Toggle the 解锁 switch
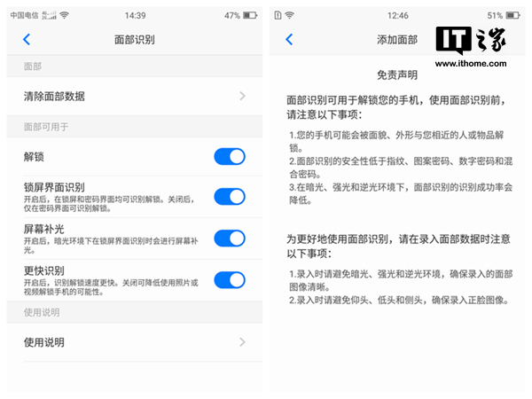 (x=230, y=157)
